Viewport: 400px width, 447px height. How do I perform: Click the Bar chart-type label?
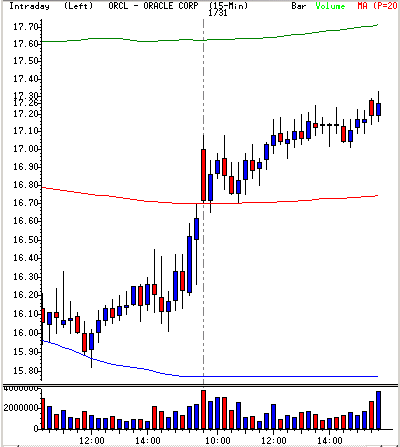(x=299, y=6)
